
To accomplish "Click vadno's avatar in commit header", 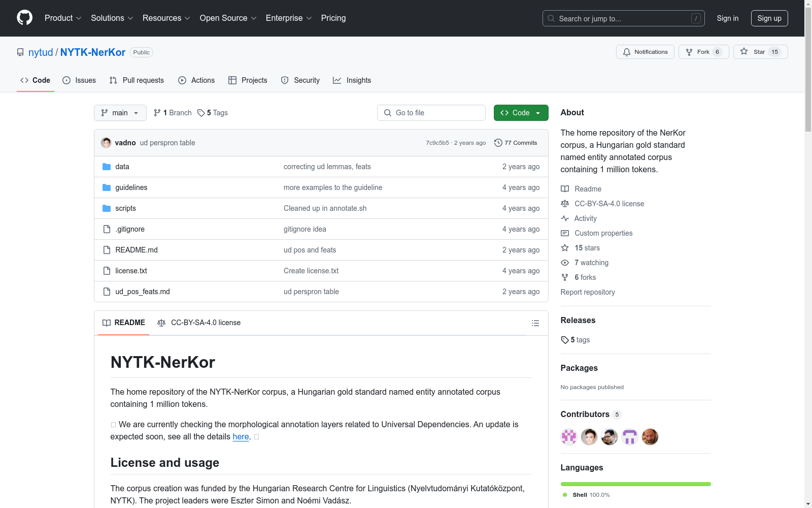I will point(106,143).
